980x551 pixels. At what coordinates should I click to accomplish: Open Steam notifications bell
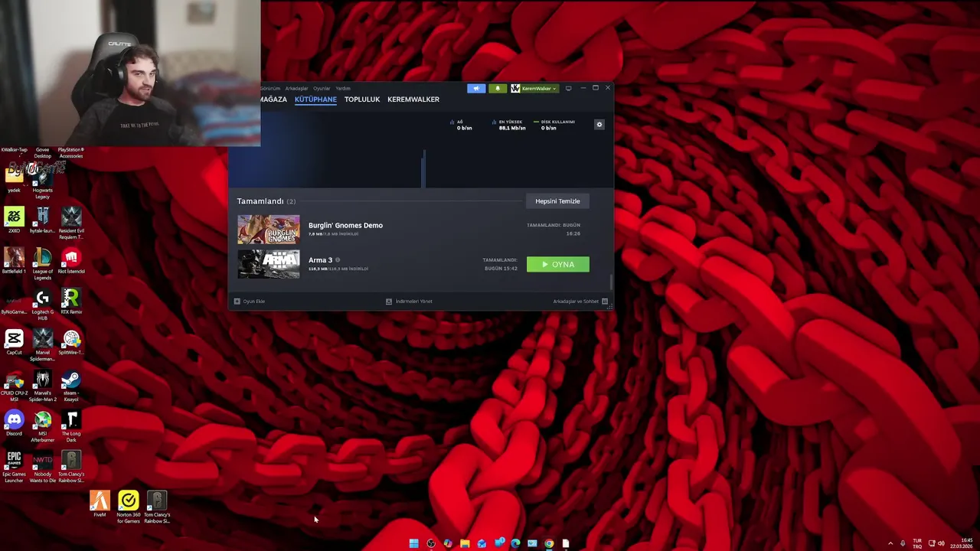point(497,88)
